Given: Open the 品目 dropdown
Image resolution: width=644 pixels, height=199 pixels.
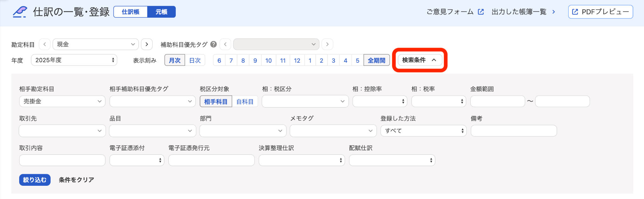Looking at the screenshot, I should tap(153, 131).
